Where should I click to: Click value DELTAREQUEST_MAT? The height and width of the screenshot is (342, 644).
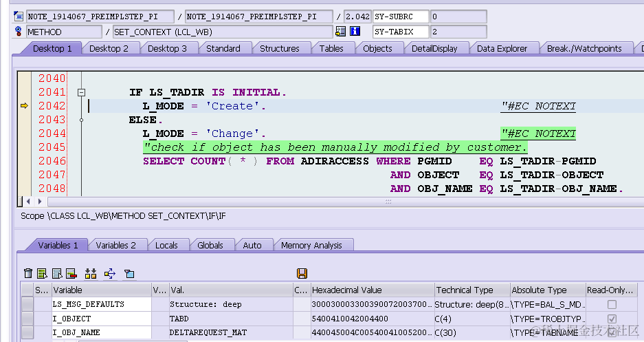[x=208, y=332]
